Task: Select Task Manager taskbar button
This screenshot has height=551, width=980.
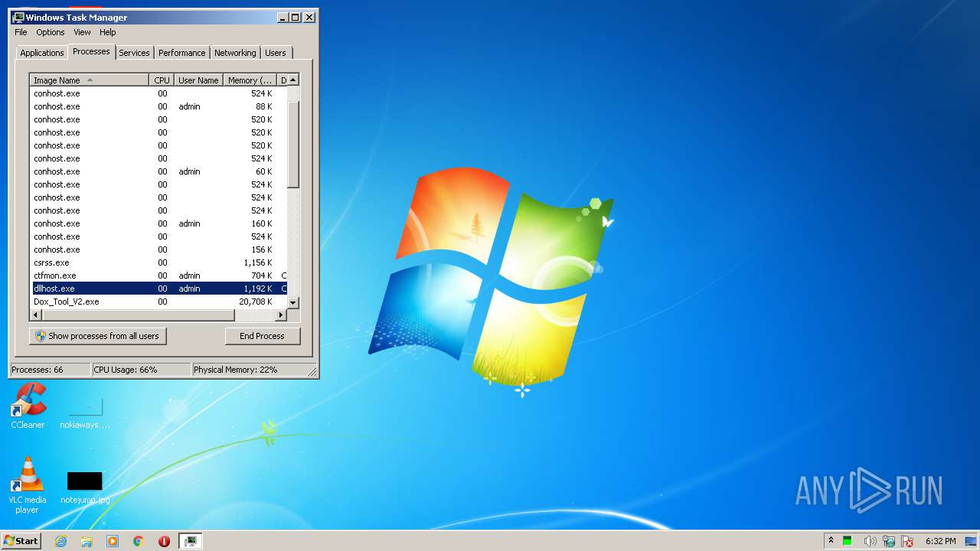Action: point(190,541)
